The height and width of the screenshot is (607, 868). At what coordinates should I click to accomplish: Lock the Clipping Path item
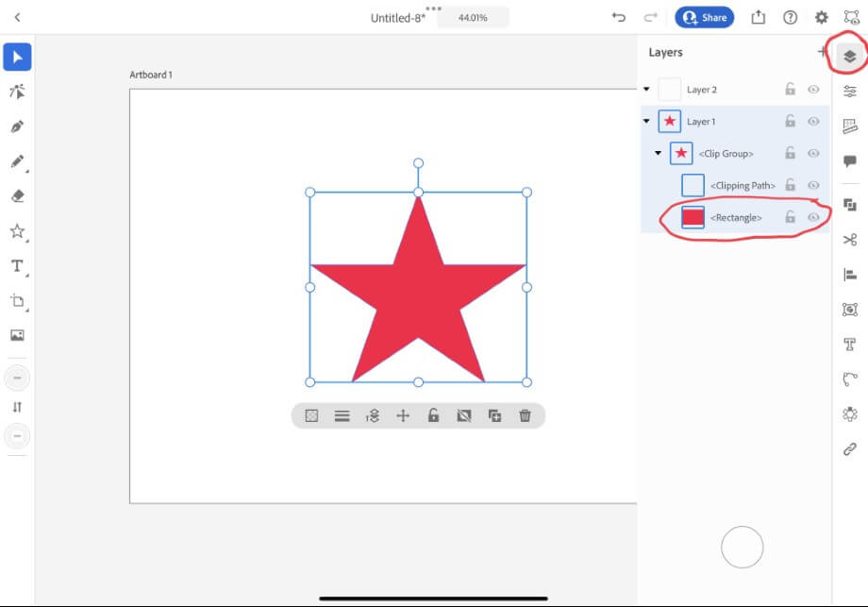tap(790, 185)
